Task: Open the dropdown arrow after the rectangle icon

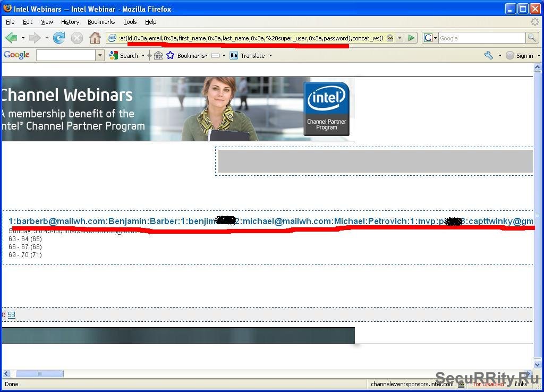Action: (224, 55)
